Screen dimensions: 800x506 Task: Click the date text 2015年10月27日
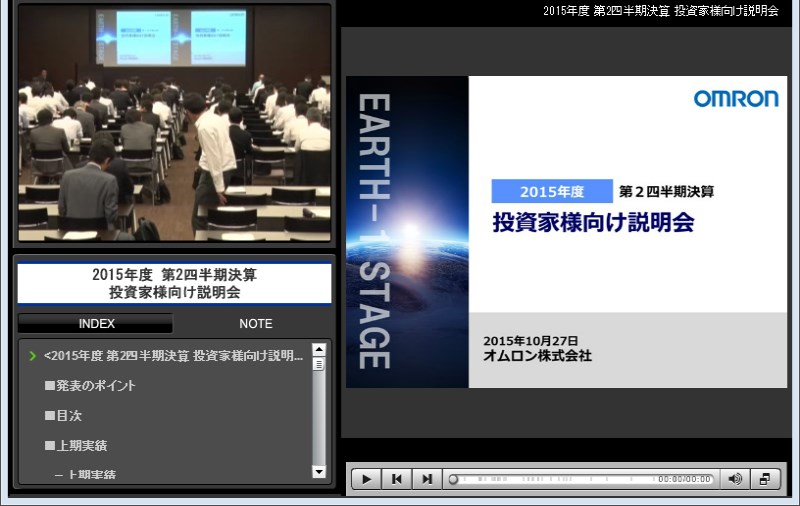click(x=531, y=341)
